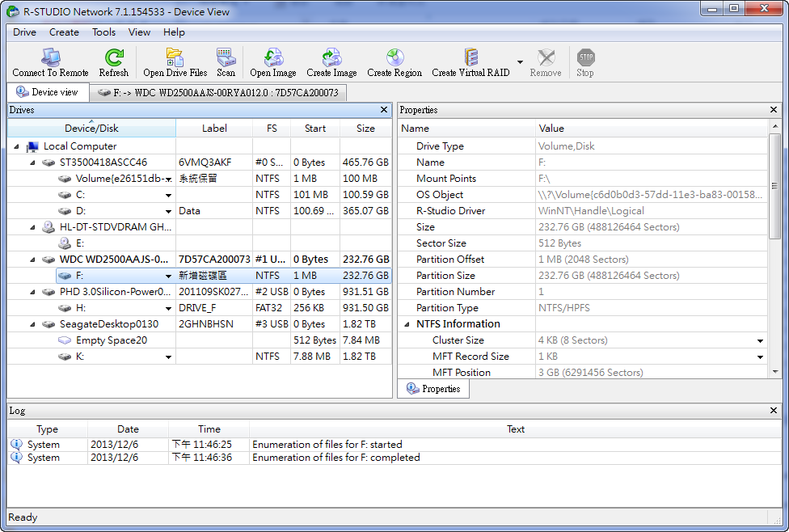
Task: Collapse the SeagateDesktop0130 disk node
Action: [x=32, y=325]
